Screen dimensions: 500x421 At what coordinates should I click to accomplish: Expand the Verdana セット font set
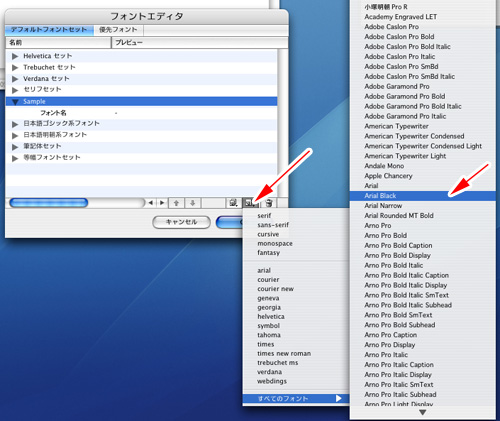(15, 79)
